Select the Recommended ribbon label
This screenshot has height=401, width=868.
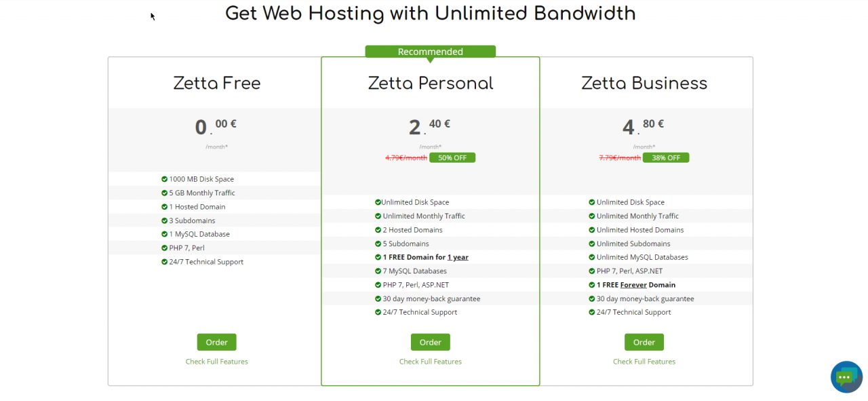tap(430, 51)
